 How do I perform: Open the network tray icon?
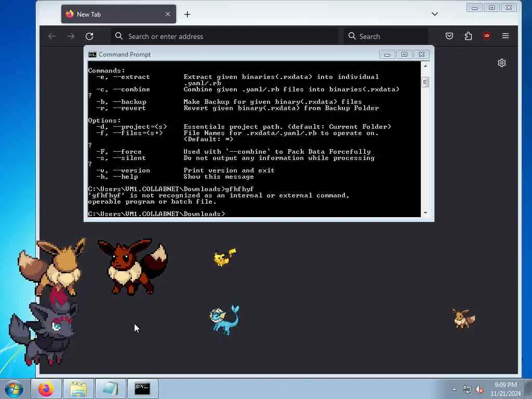[x=467, y=390]
